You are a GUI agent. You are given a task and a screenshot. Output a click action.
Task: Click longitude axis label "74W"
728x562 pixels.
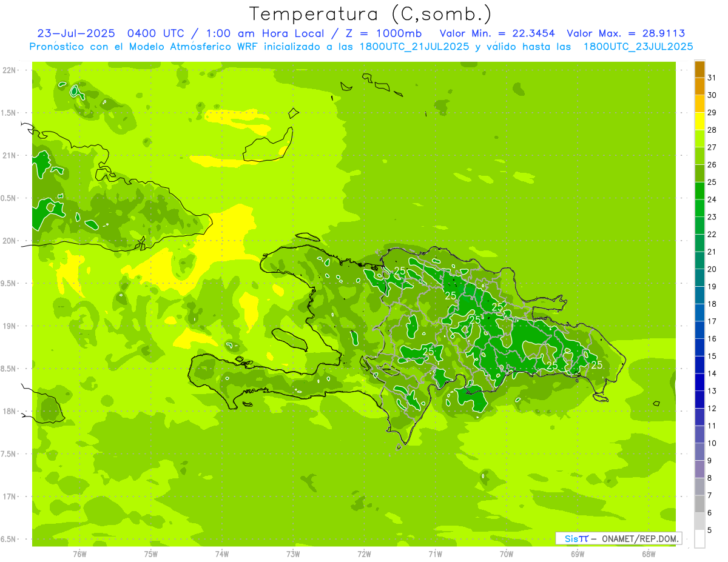click(222, 554)
